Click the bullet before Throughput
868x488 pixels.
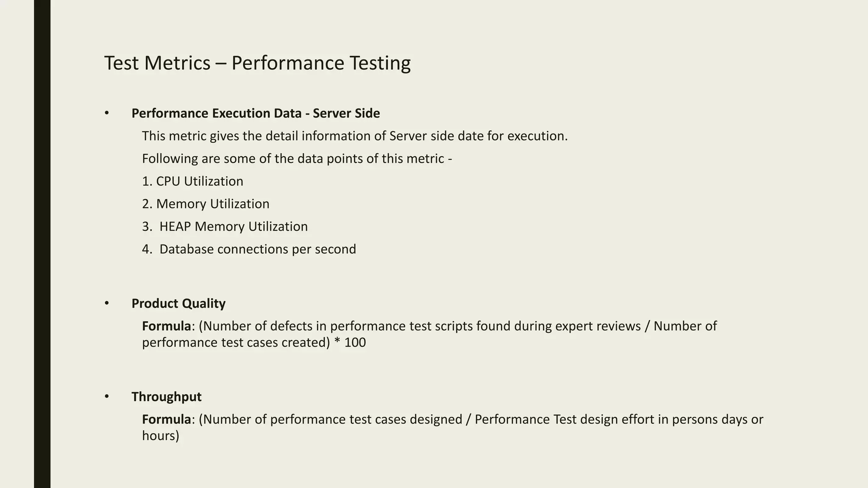point(107,396)
